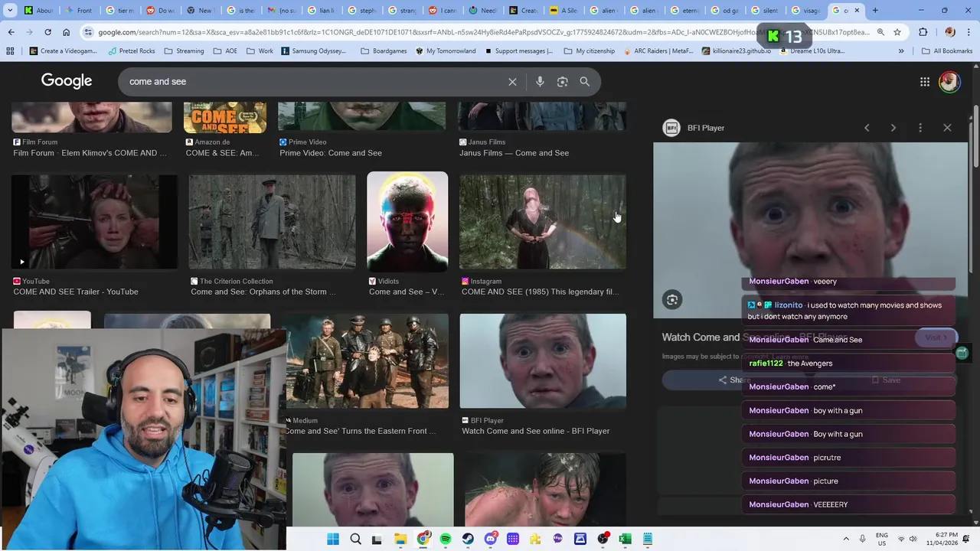Open Google Lens image search icon

(x=563, y=82)
